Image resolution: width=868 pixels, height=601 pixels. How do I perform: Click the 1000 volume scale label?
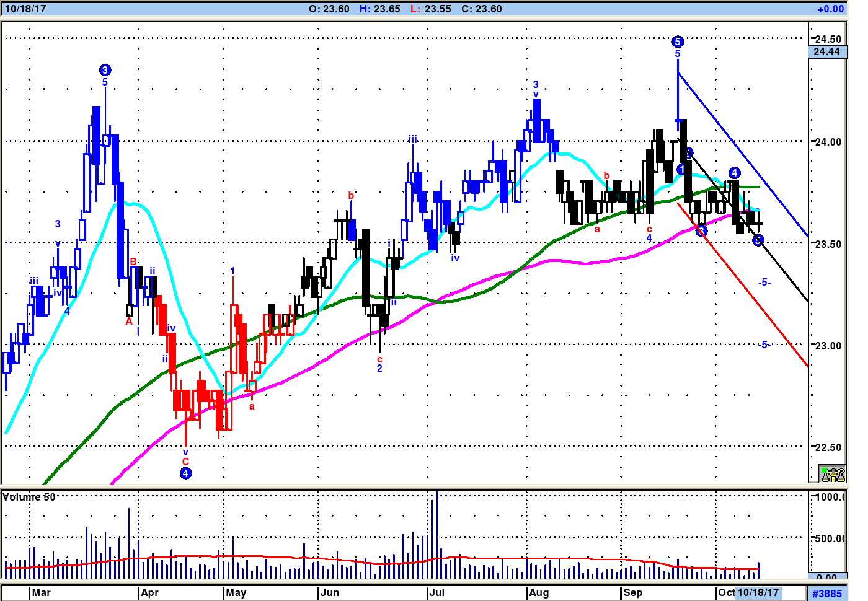830,497
